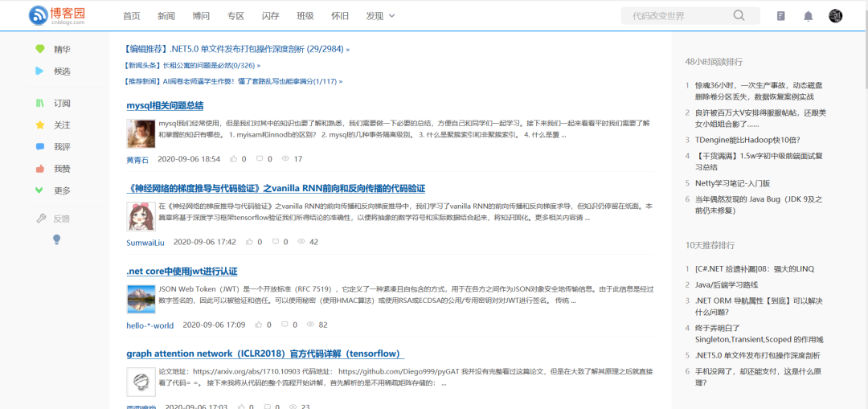The image size is (868, 409).
Task: Open 编辑推荐 .NET5.0 单文件发布 link
Action: point(237,49)
